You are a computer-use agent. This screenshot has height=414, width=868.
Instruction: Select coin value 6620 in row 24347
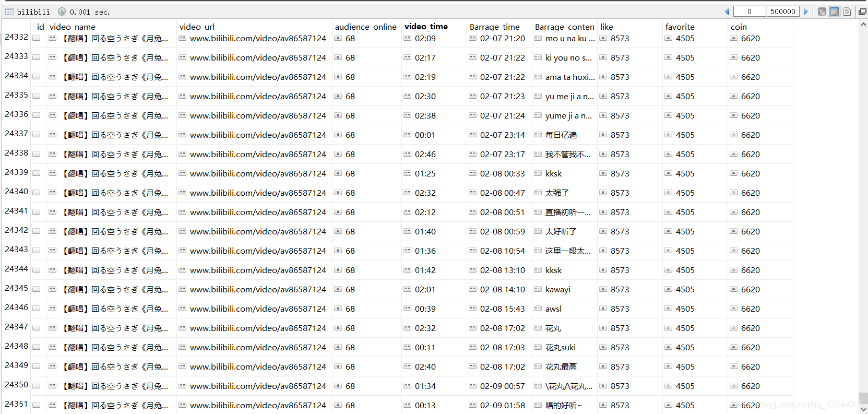click(751, 328)
